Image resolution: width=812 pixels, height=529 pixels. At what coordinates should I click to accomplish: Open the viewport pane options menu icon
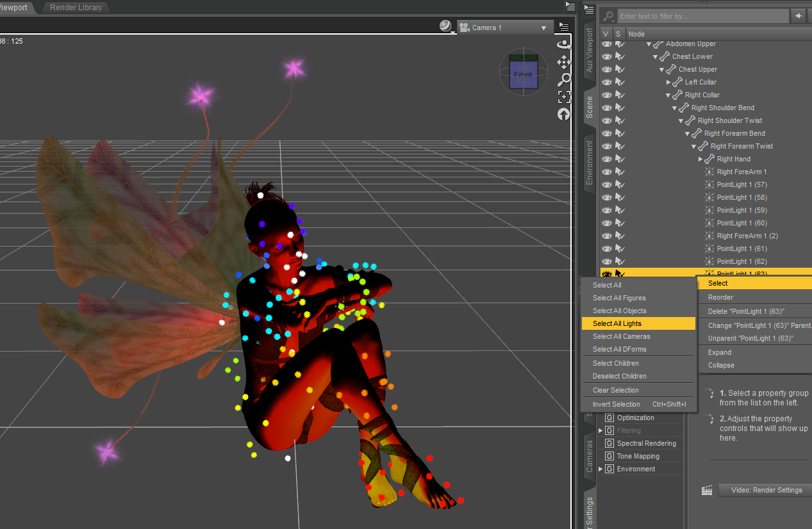(x=570, y=6)
